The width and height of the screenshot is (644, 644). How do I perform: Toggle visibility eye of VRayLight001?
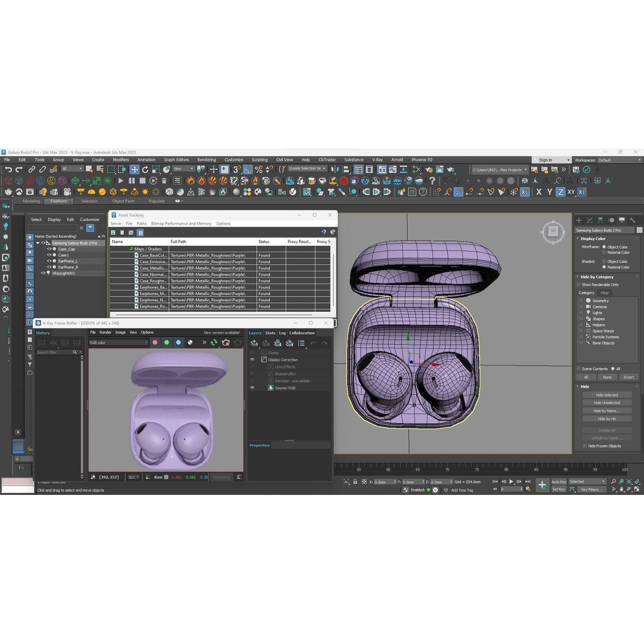point(43,273)
